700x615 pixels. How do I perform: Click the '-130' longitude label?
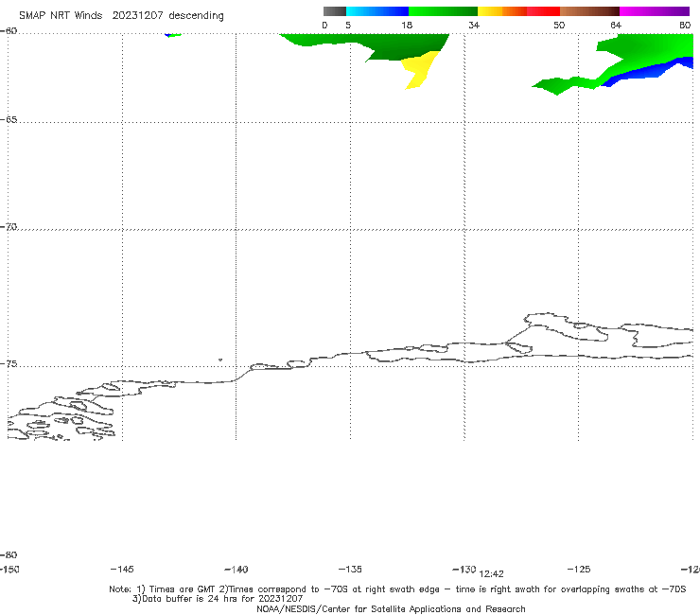(x=464, y=569)
